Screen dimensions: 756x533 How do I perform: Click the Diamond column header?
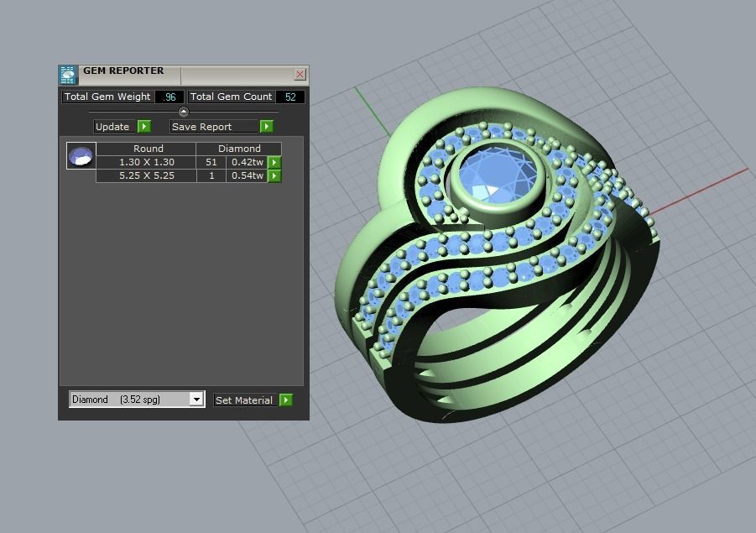tap(239, 149)
